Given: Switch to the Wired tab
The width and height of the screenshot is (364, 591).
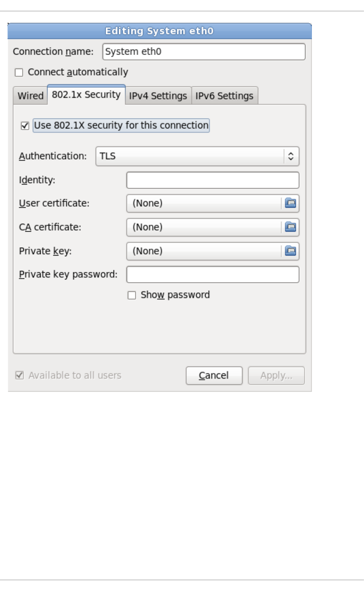Looking at the screenshot, I should [30, 96].
